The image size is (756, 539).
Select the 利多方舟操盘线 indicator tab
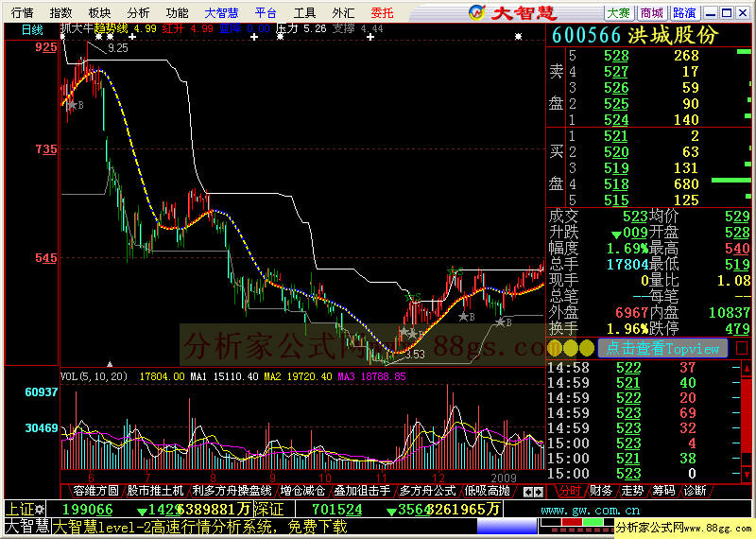[x=232, y=491]
